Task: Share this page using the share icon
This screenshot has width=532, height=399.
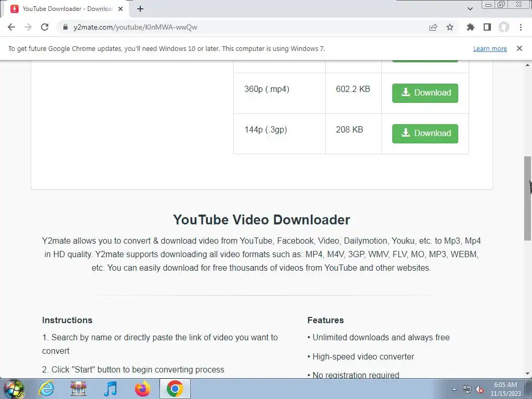Action: coord(433,27)
